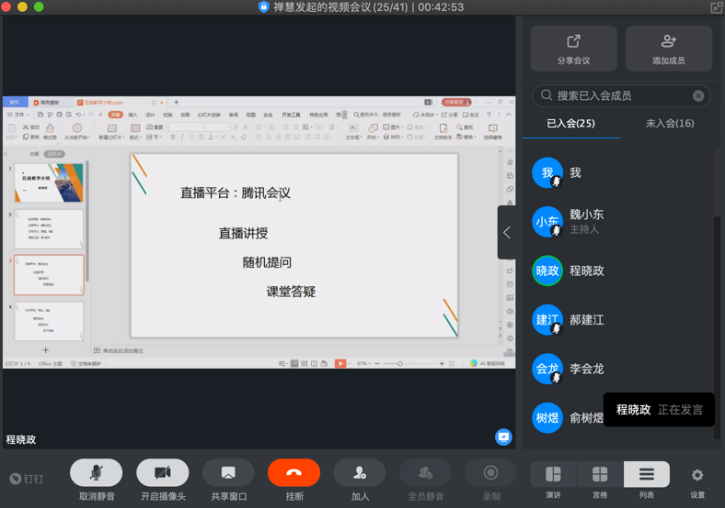725x508 pixels.
Task: Click 文档未保护 in WPS status bar
Action: pos(86,364)
